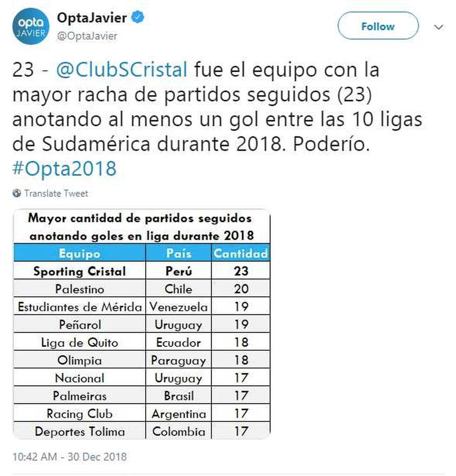Open the @ClubSCristal mention link
Image resolution: width=456 pixels, height=476 pixels.
tap(122, 70)
